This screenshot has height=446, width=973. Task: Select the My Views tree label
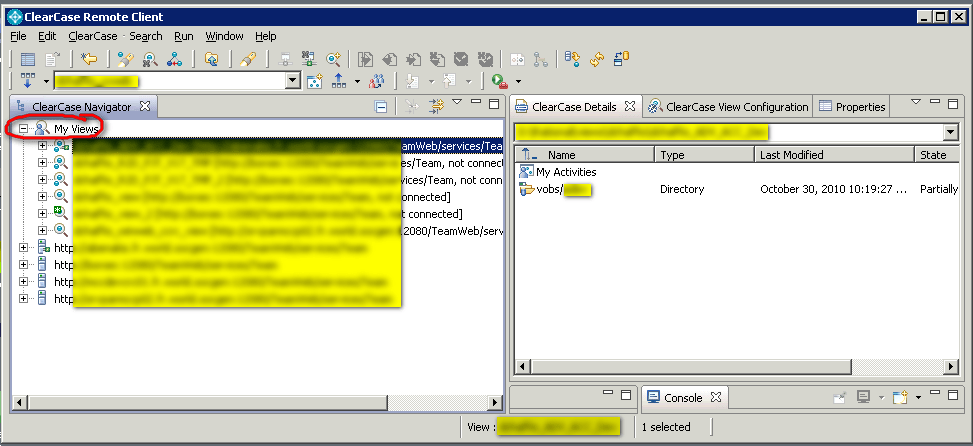tap(76, 128)
